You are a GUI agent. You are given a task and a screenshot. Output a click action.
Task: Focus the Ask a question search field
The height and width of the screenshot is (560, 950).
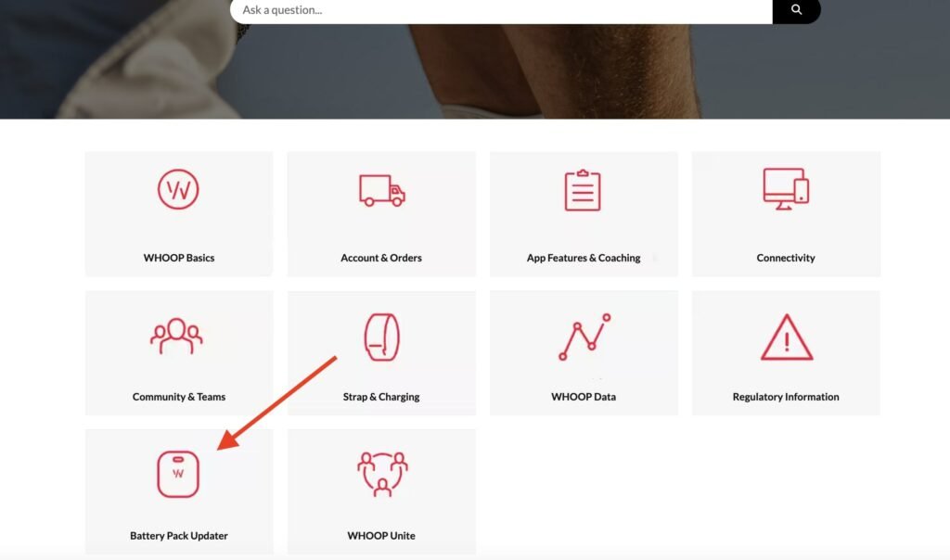point(501,10)
